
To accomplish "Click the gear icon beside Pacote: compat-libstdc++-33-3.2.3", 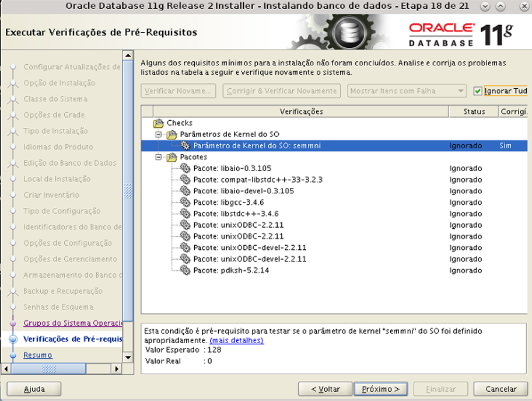I will (x=185, y=180).
